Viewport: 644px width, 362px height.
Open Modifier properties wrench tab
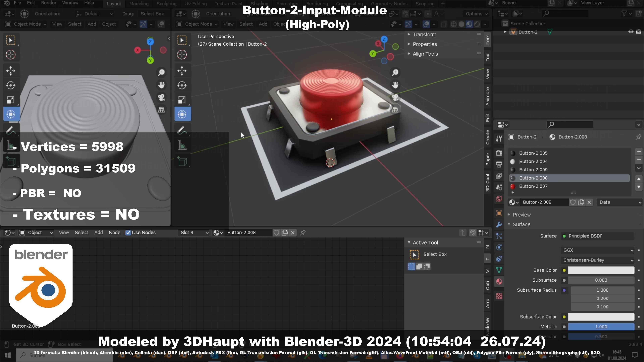(x=499, y=225)
